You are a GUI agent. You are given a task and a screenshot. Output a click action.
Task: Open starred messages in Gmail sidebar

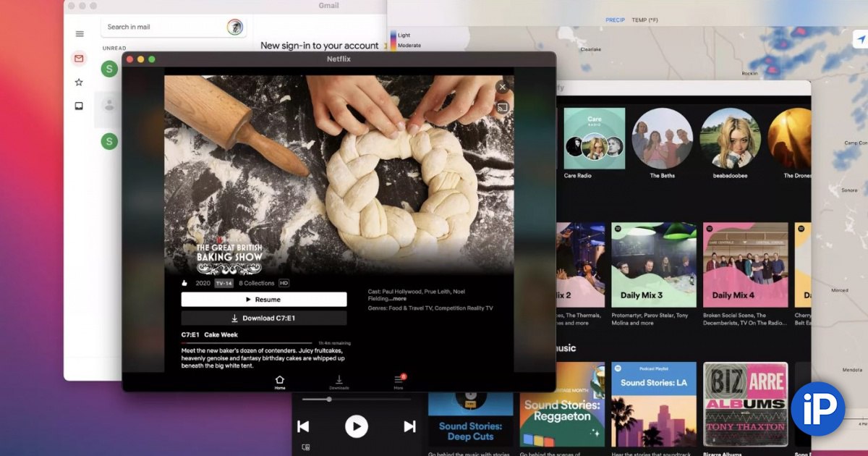(79, 83)
